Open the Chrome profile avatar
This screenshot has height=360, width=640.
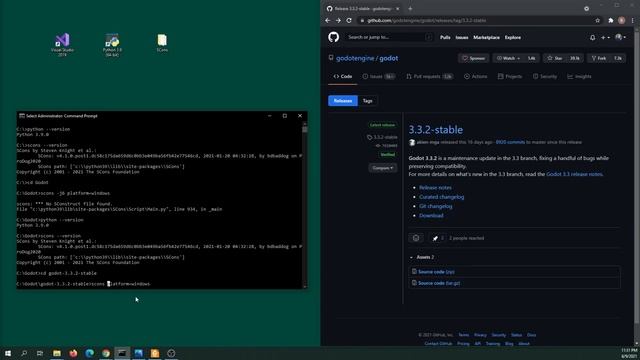click(x=621, y=20)
